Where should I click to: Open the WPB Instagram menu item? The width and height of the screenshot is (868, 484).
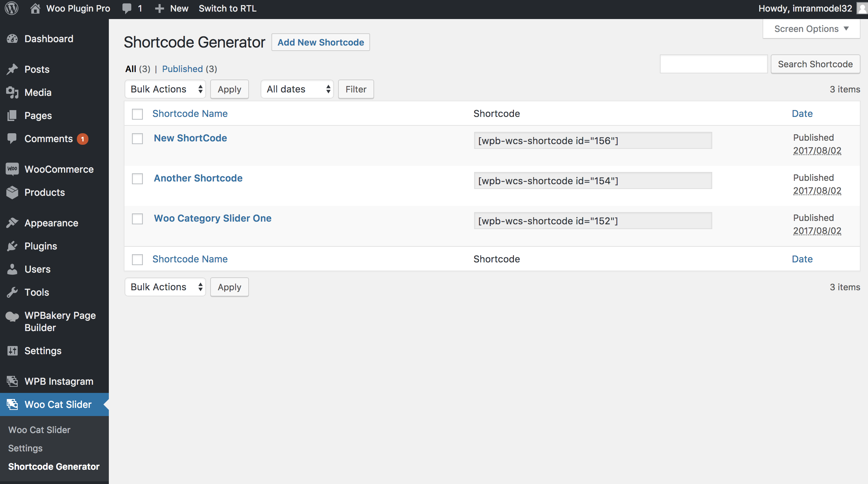coord(59,381)
